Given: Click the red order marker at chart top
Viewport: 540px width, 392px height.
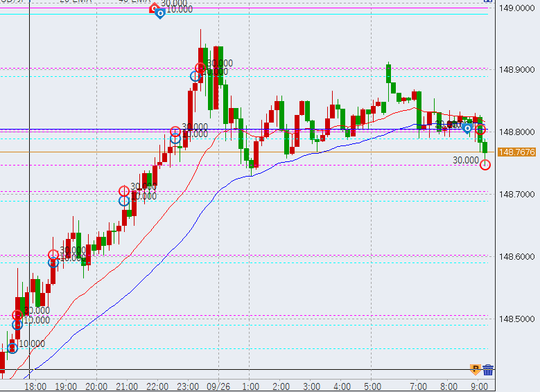Looking at the screenshot, I should pos(155,8).
